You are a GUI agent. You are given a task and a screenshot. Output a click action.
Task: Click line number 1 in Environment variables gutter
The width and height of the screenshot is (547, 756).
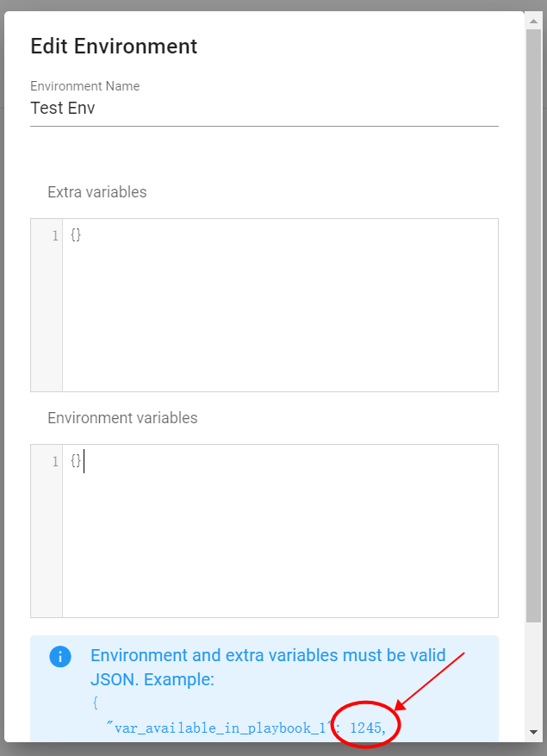tap(55, 461)
